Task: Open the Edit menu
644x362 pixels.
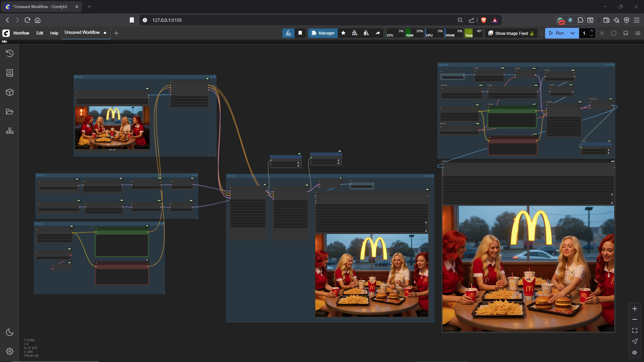Action: [x=40, y=33]
